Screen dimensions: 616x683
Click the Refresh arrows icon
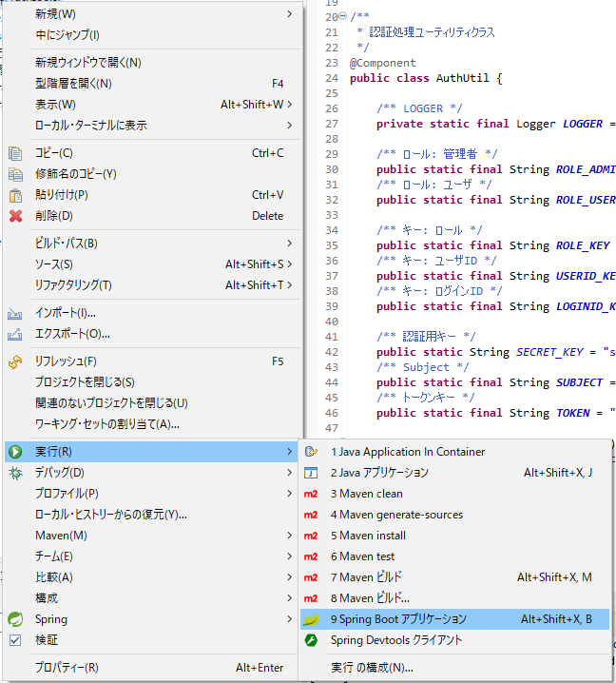[x=15, y=361]
